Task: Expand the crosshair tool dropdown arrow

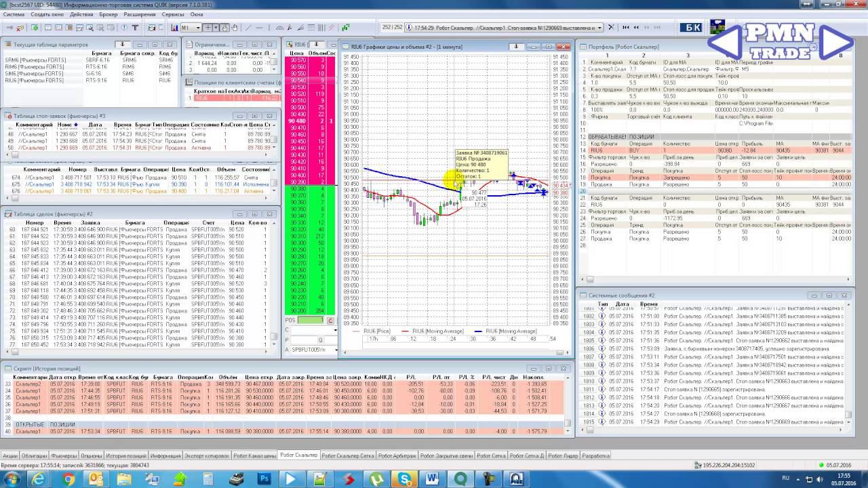Action: tap(216, 28)
